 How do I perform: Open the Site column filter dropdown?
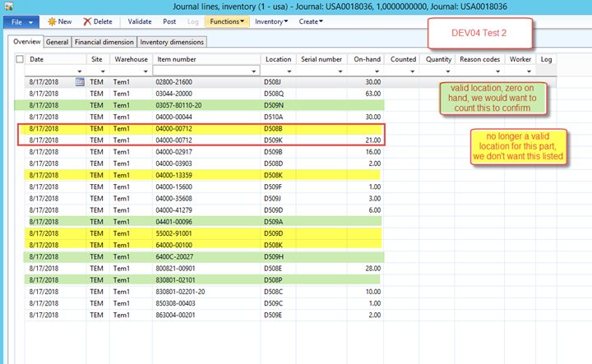tap(103, 71)
